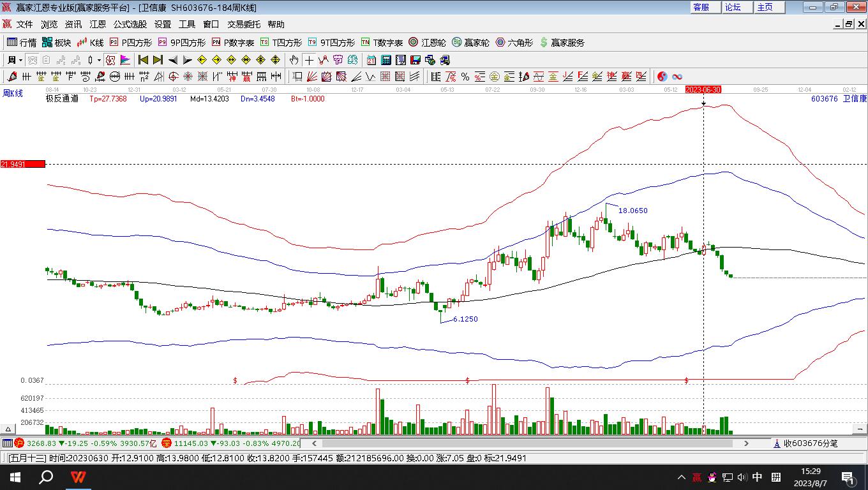Click the 论坛 forum button

733,7
